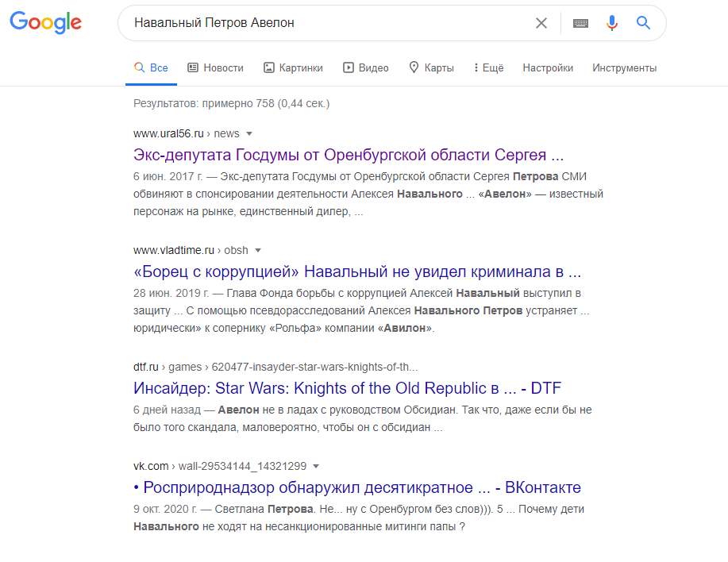Open the on-screen keyboard icon
This screenshot has height=562, width=728.
tap(580, 23)
